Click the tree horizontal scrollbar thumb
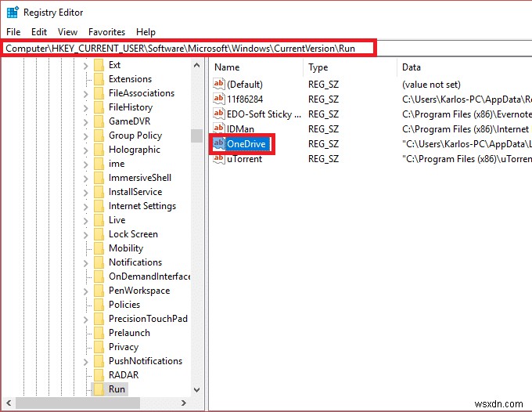 click(77, 403)
